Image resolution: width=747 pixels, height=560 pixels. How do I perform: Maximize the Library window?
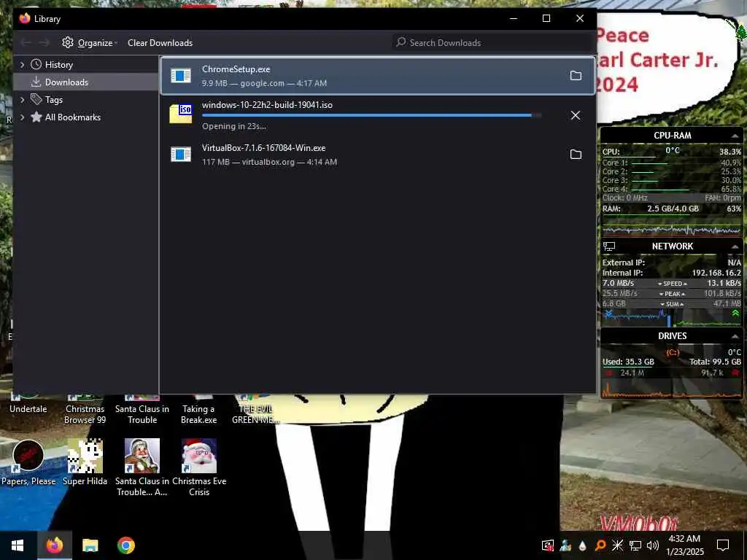click(546, 18)
